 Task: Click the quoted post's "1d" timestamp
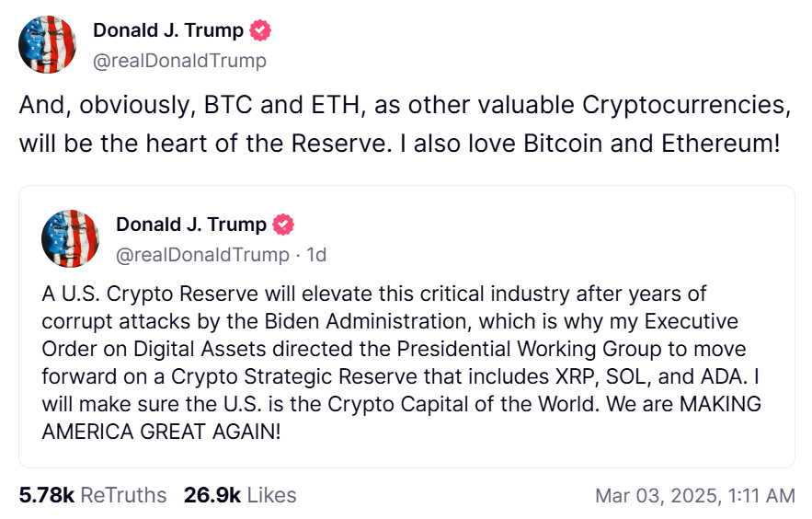pyautogui.click(x=316, y=255)
